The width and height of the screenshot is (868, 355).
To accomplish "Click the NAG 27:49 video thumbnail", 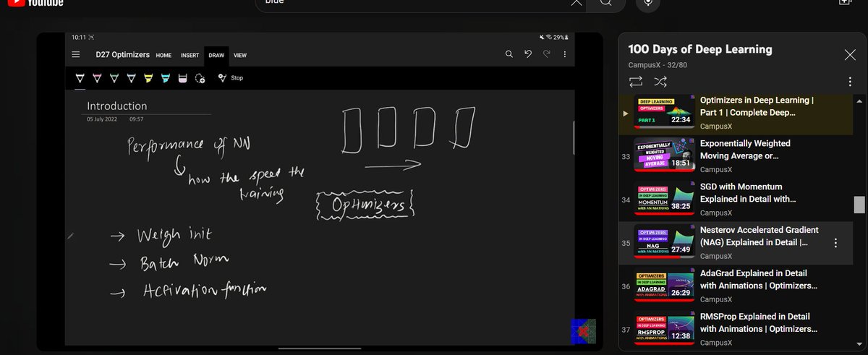I will (665, 241).
